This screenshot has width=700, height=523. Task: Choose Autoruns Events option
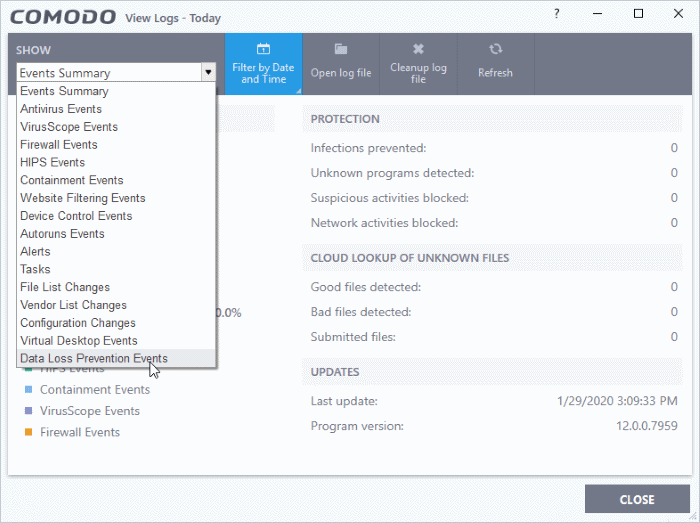click(116, 234)
